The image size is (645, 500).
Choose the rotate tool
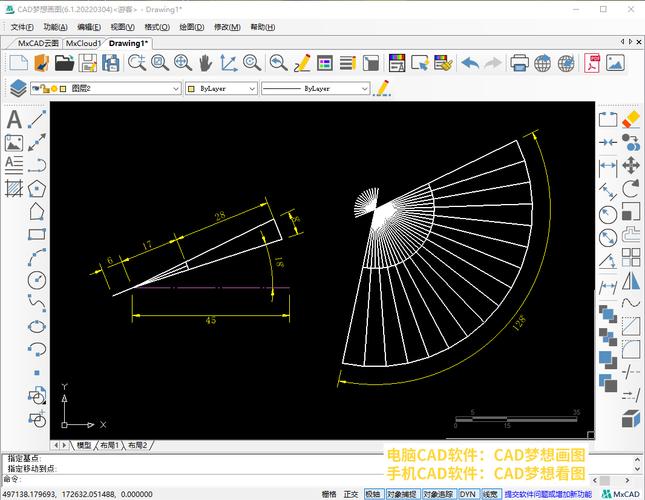pyautogui.click(x=631, y=189)
